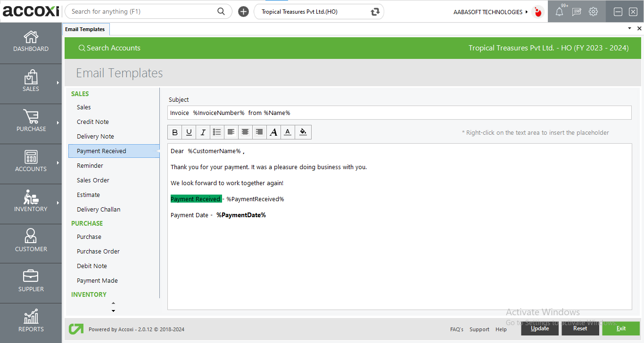Insert a bulleted list

click(217, 132)
